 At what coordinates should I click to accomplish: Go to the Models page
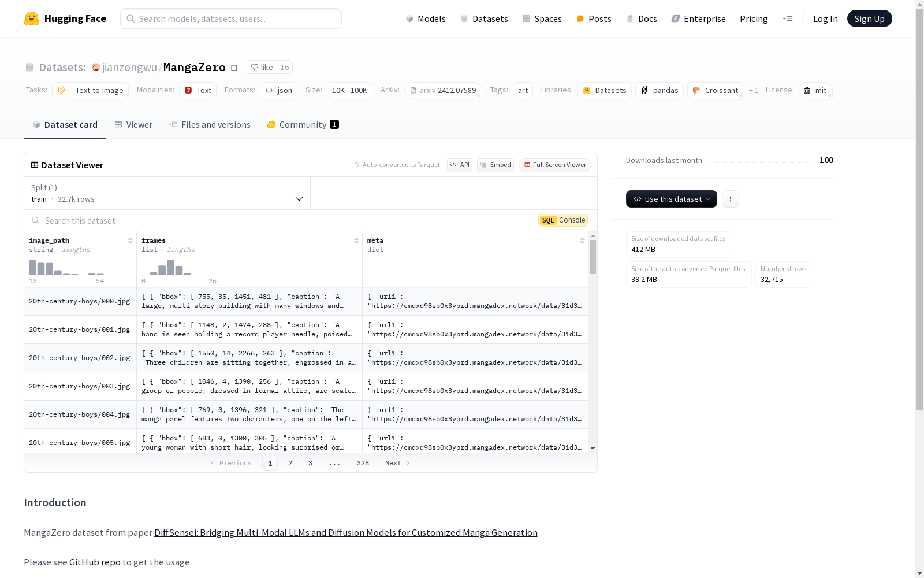click(x=426, y=18)
